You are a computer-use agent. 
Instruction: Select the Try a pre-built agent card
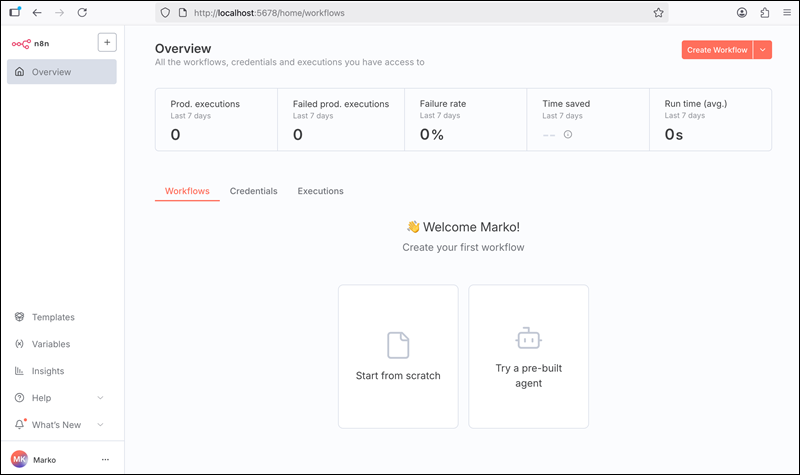[529, 357]
